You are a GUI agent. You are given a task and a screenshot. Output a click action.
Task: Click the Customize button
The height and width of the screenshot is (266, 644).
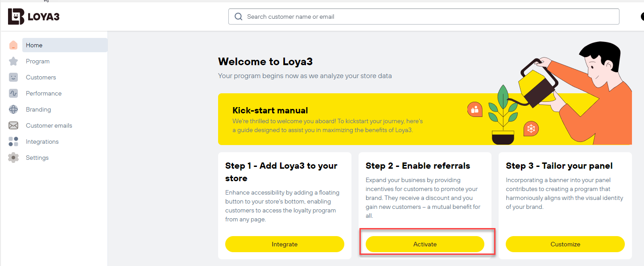[x=565, y=244]
